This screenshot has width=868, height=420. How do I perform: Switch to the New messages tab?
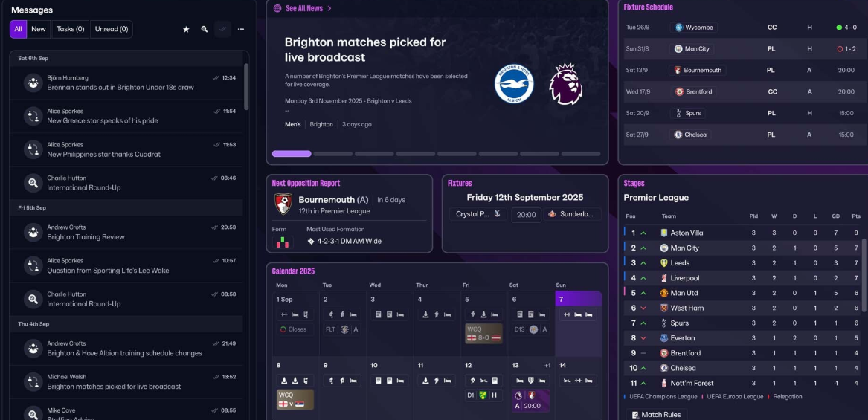coord(39,29)
